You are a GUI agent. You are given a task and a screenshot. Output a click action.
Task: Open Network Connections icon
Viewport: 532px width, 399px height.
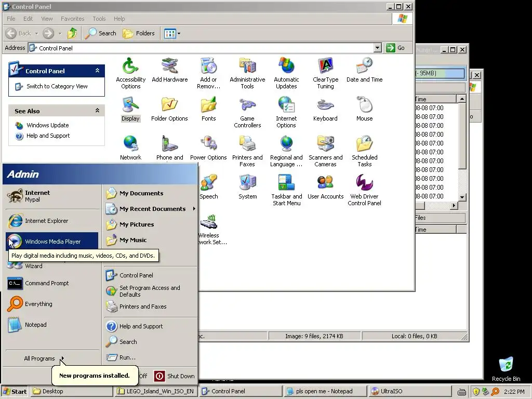(130, 148)
